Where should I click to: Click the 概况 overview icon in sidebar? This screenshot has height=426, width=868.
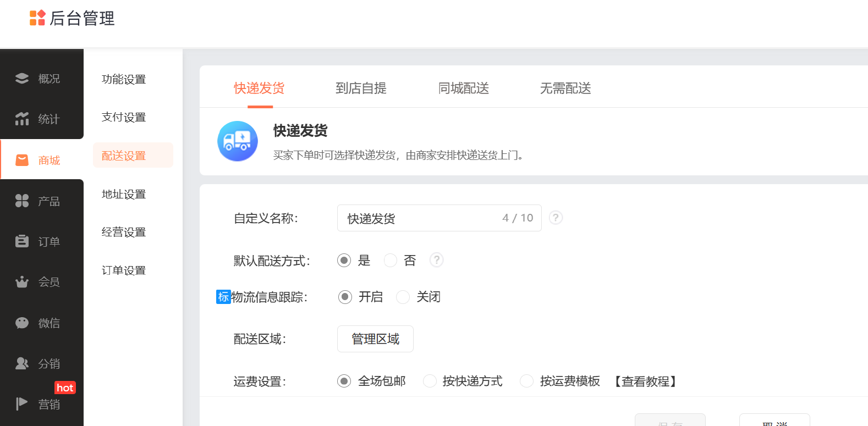point(22,79)
